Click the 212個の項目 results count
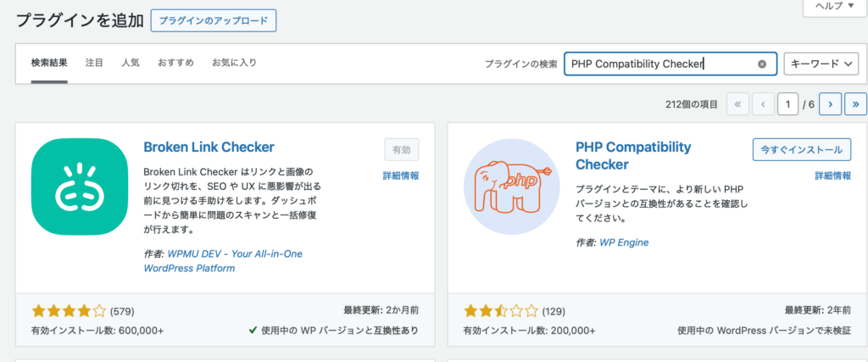868x362 pixels. (x=692, y=104)
